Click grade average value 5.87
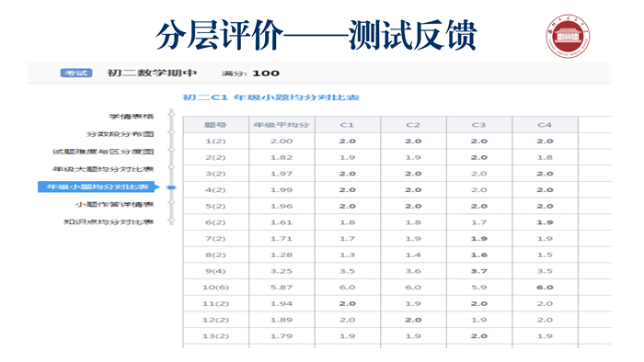 282,288
